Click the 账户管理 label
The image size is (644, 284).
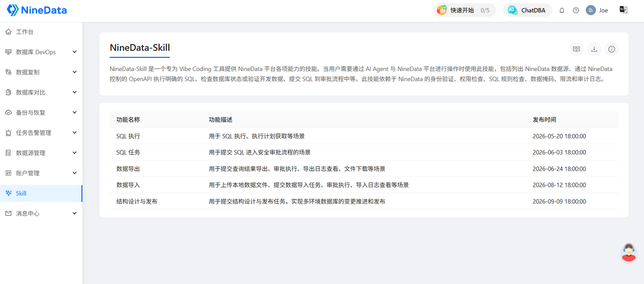[x=28, y=173]
